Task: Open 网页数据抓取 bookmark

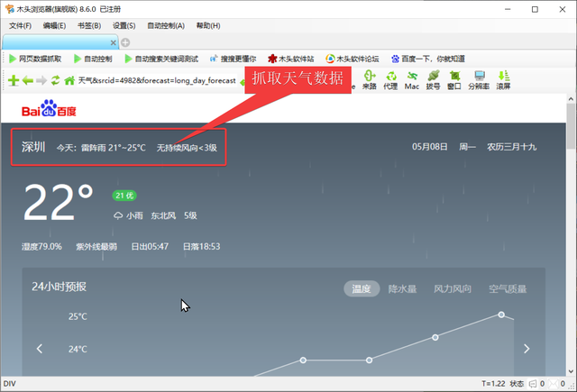Action: 35,59
